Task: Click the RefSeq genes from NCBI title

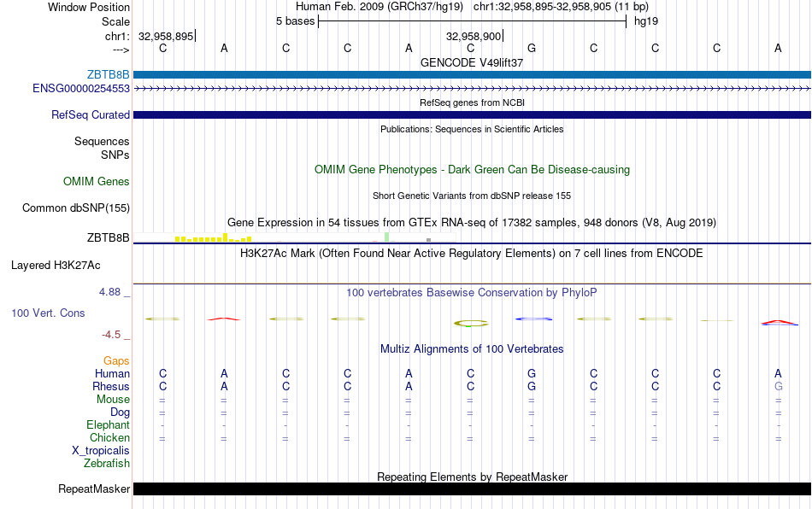Action: tap(472, 103)
